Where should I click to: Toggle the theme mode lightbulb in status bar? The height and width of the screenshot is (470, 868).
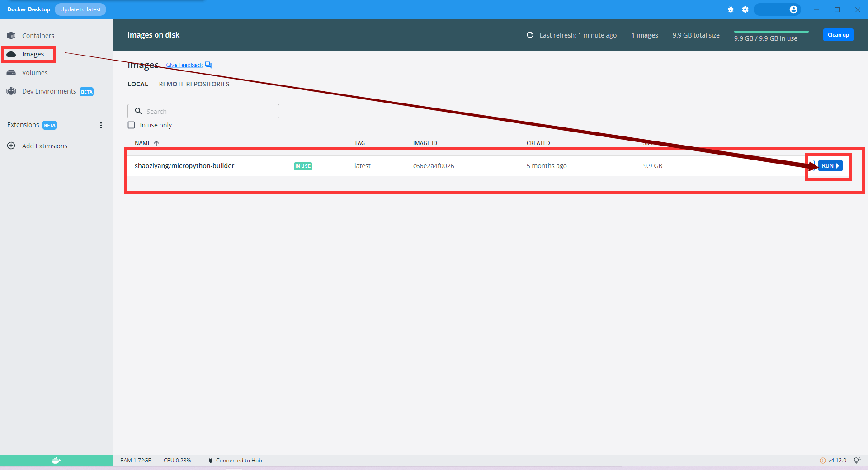(857, 461)
